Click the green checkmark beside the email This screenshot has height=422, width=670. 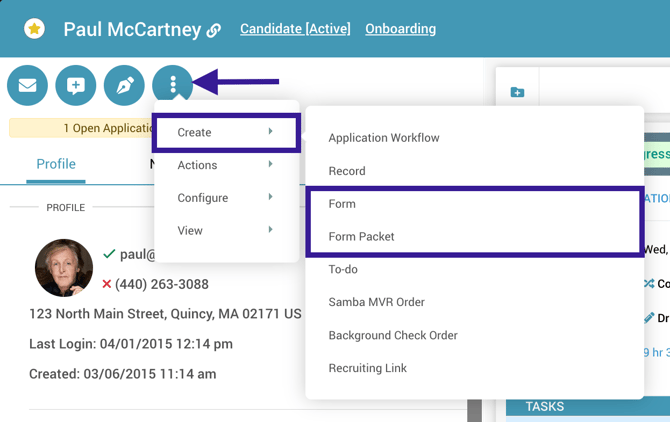[109, 255]
